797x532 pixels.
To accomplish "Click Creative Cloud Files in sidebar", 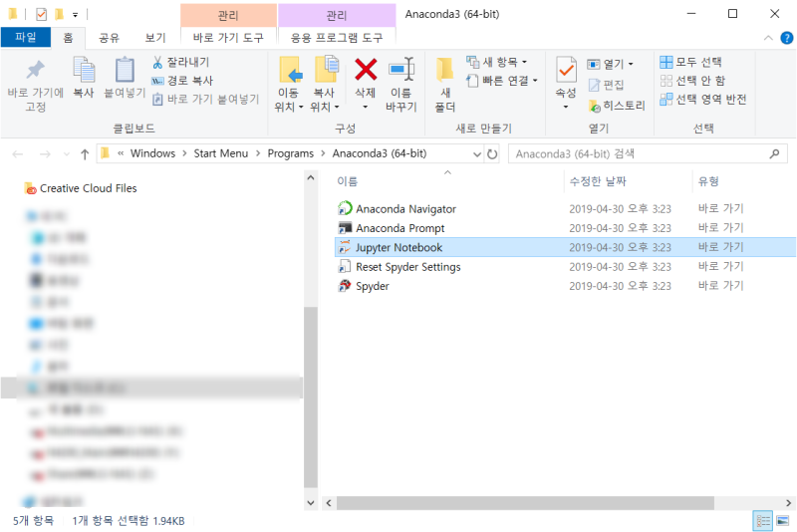I will click(x=81, y=188).
